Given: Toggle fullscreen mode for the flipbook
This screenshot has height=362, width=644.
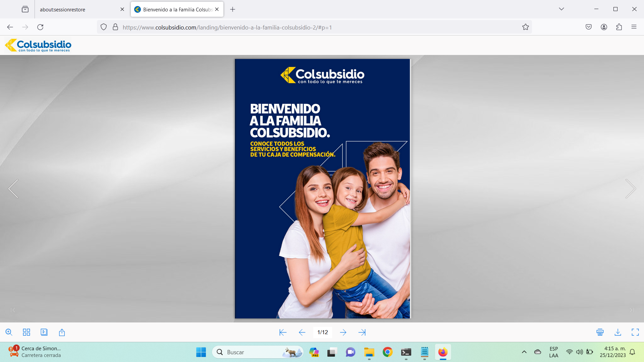Looking at the screenshot, I should 635,332.
